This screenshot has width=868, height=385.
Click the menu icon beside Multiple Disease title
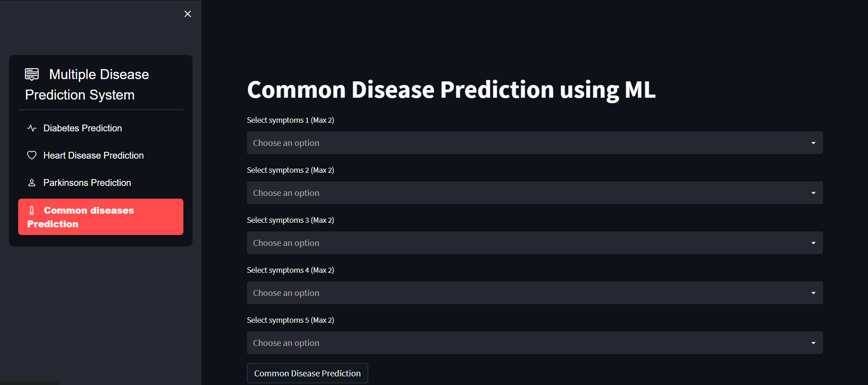point(32,74)
